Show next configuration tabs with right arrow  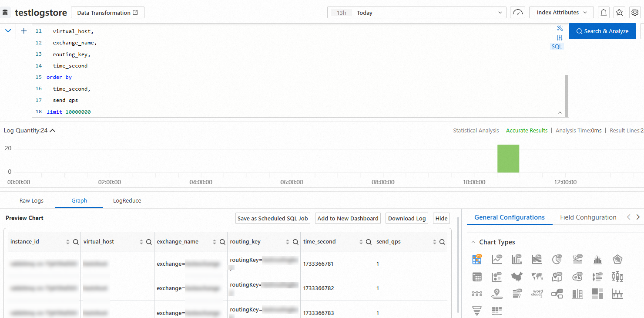pyautogui.click(x=638, y=217)
